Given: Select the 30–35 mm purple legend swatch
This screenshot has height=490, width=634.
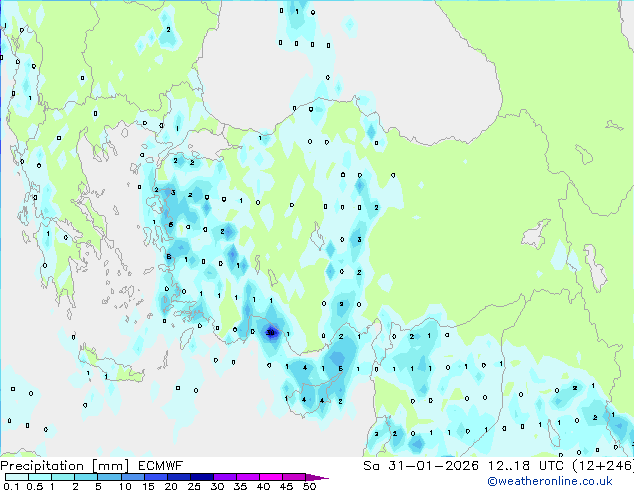Looking at the screenshot, I should pyautogui.click(x=225, y=477).
